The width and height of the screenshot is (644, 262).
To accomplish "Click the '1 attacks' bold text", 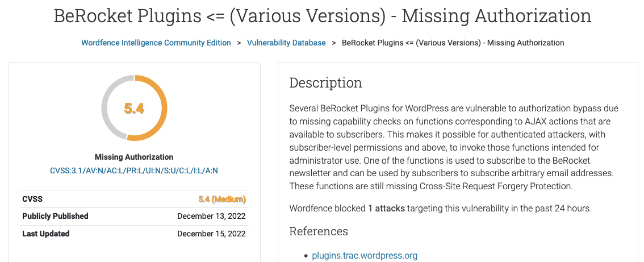I will click(387, 208).
